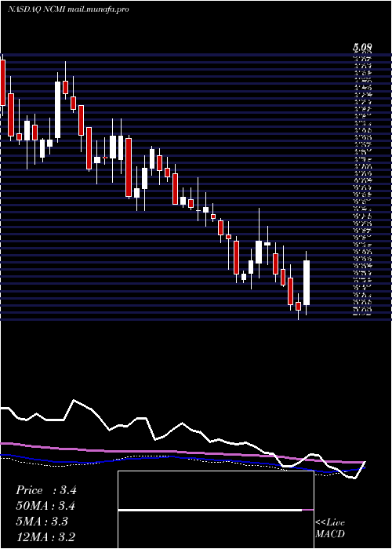Click the '<<Live MACD' label

(330, 529)
